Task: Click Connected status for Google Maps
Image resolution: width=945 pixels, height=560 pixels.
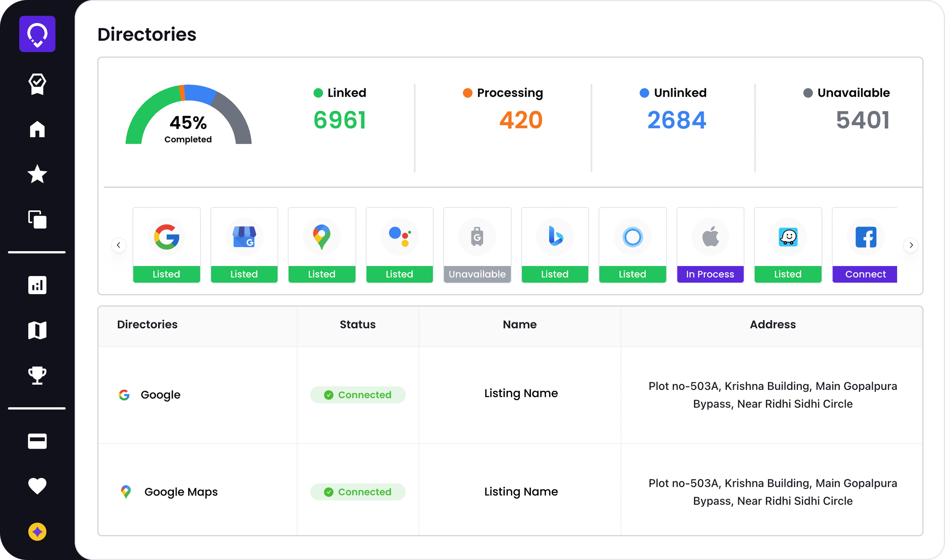Action: click(x=357, y=492)
